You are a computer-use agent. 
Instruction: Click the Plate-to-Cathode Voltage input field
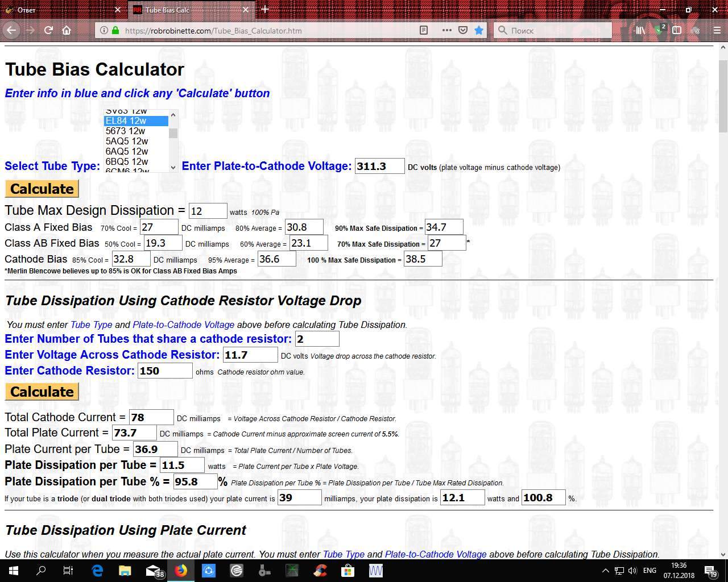click(379, 166)
